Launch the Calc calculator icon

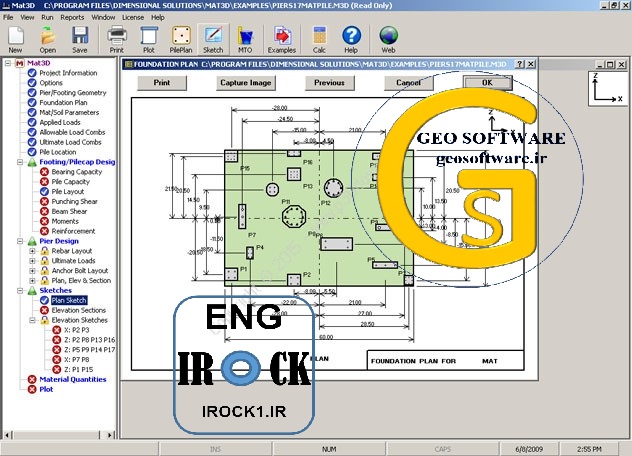319,40
